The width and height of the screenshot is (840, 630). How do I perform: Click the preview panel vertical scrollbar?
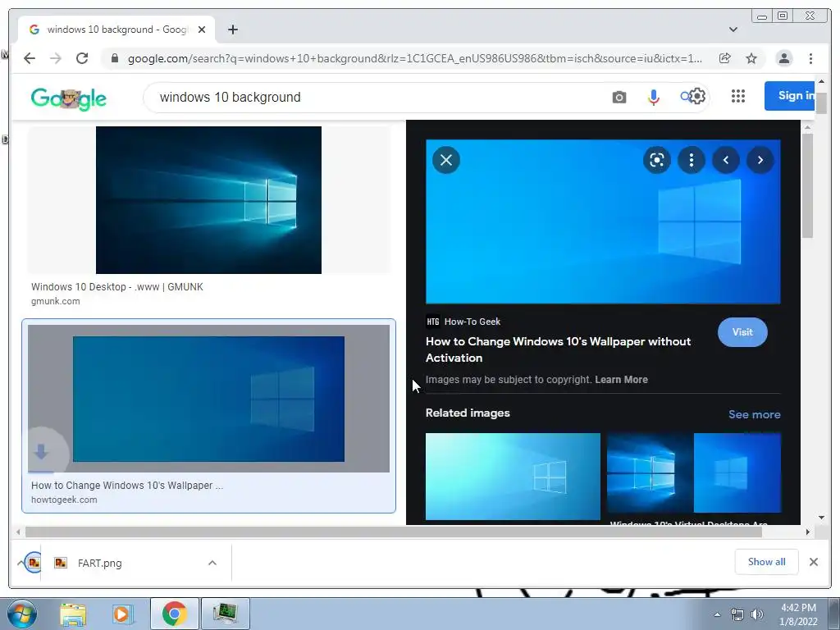(x=807, y=185)
